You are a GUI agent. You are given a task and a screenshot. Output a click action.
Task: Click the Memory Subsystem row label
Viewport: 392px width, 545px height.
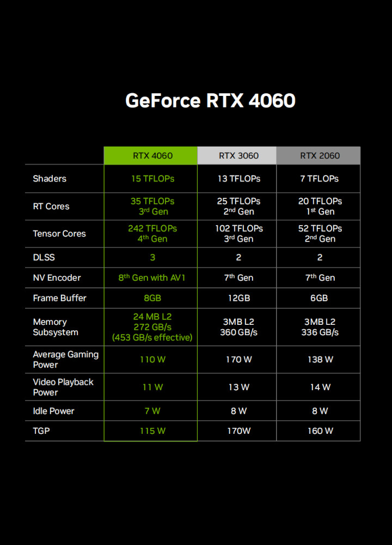tap(56, 327)
